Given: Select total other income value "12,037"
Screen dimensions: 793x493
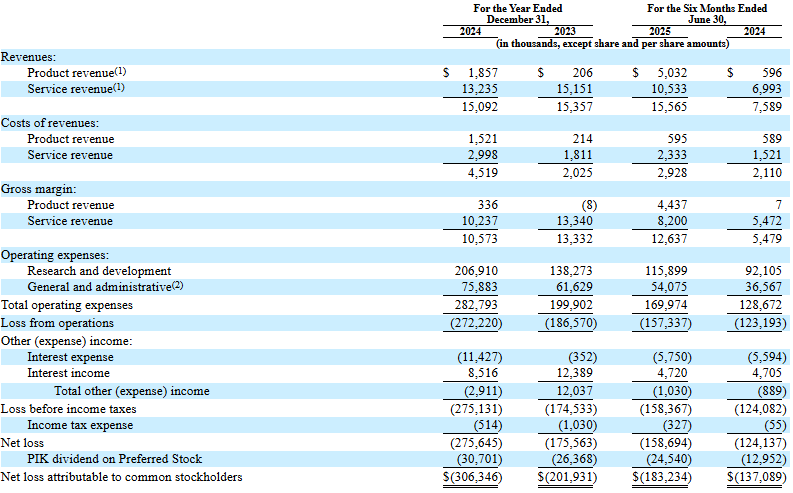Looking at the screenshot, I should (575, 391).
